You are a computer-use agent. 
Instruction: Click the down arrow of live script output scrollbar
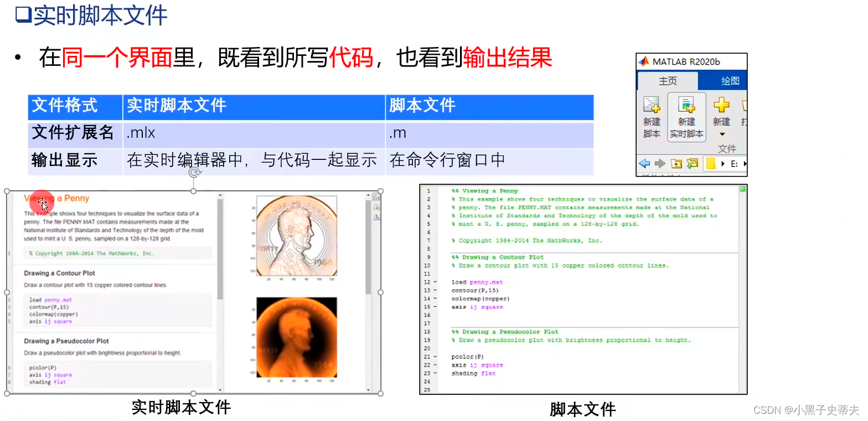click(x=368, y=389)
